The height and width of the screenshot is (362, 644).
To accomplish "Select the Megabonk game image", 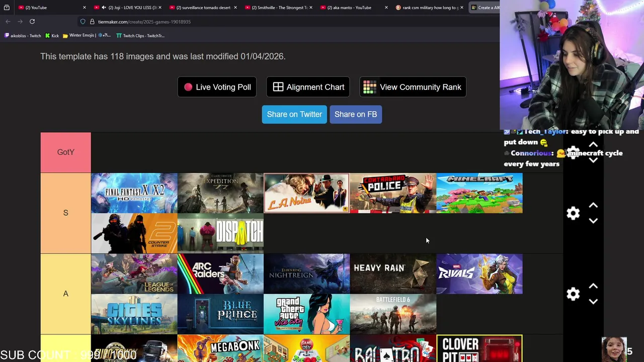I will click(220, 348).
